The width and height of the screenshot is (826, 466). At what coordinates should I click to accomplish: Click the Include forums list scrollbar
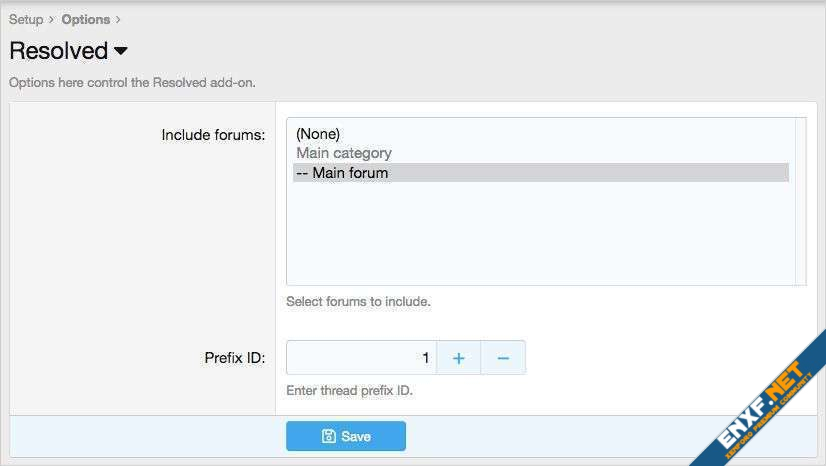click(x=801, y=202)
